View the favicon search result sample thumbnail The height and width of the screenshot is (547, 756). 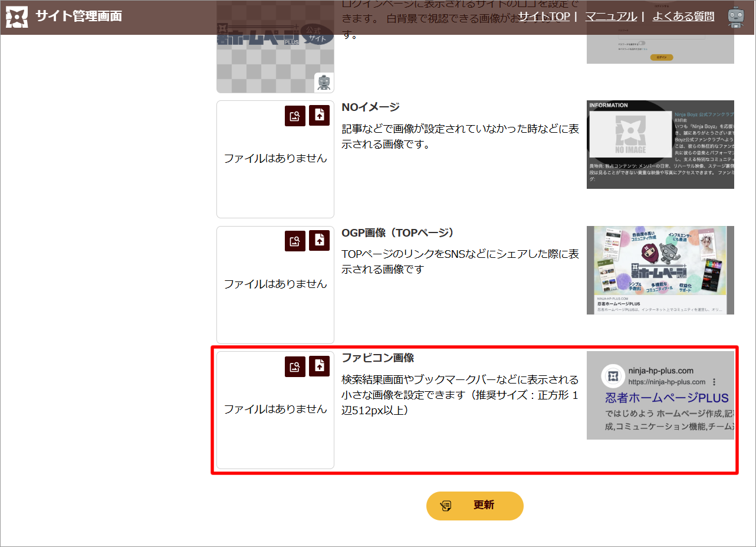[660, 395]
